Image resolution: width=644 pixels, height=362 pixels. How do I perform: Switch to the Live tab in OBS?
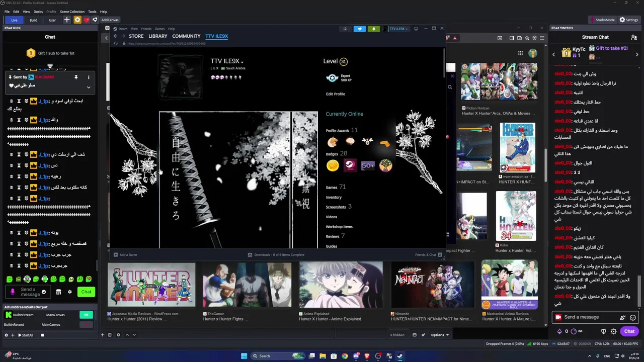(14, 20)
